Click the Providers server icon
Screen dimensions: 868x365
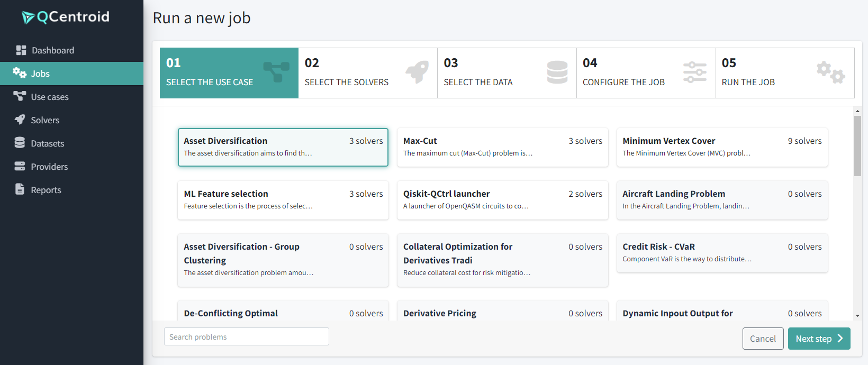click(x=20, y=166)
